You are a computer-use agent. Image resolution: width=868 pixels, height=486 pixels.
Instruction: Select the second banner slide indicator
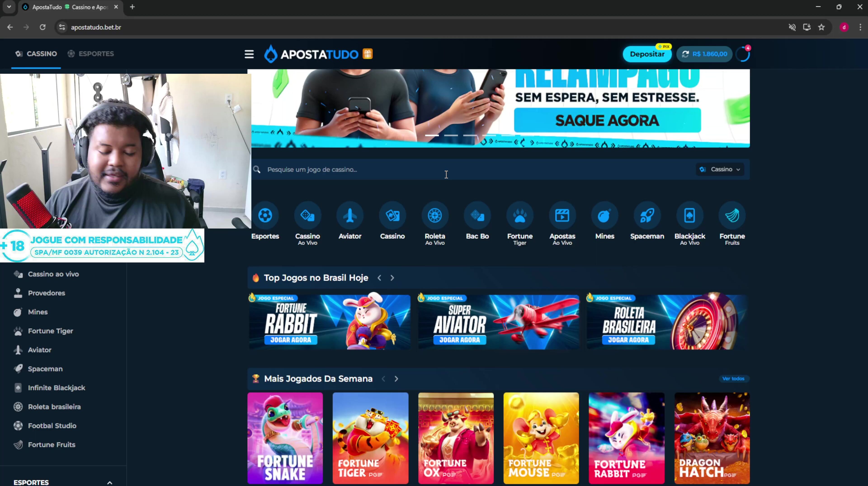tap(451, 135)
